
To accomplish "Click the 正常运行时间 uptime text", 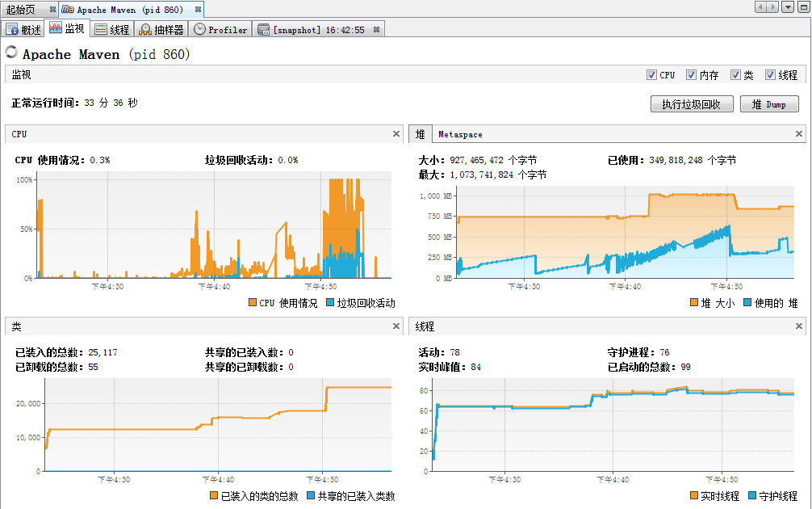I will [74, 103].
